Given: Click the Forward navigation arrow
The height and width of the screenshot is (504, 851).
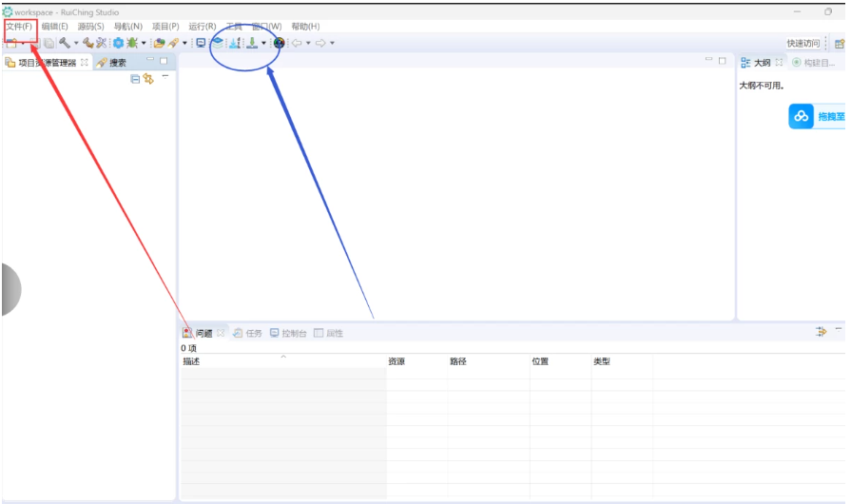Looking at the screenshot, I should (x=320, y=43).
